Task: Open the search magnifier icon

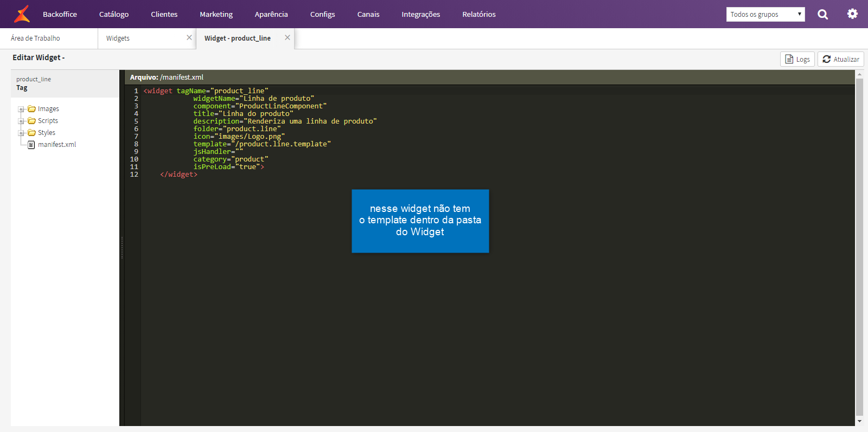Action: tap(822, 15)
